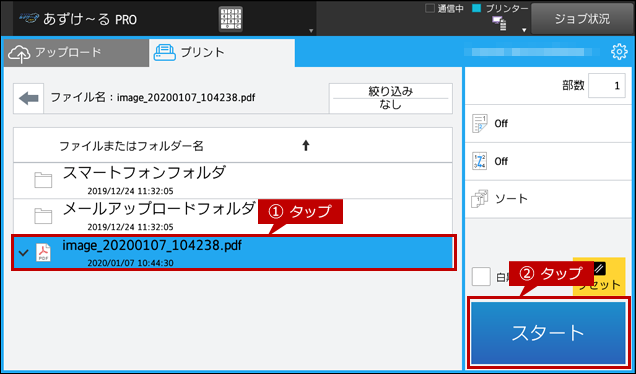Image resolution: width=636 pixels, height=374 pixels.
Task: Toggle the checkmark on image_20200107_104238.pdf
Action: [24, 253]
